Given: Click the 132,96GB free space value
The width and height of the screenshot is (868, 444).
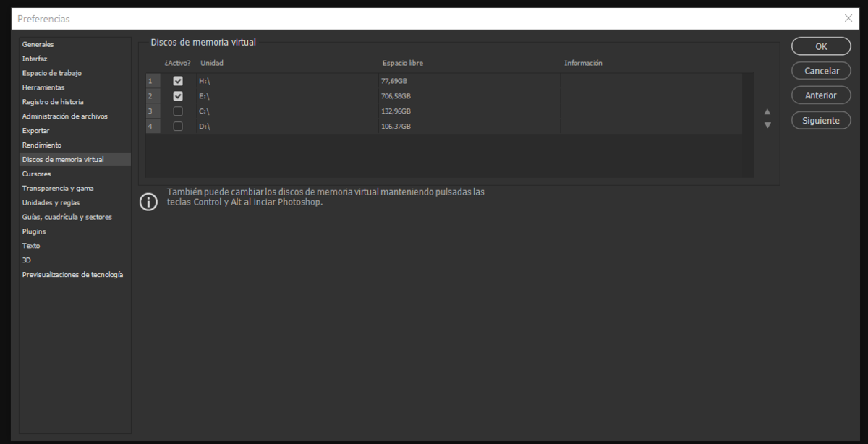Looking at the screenshot, I should click(396, 111).
